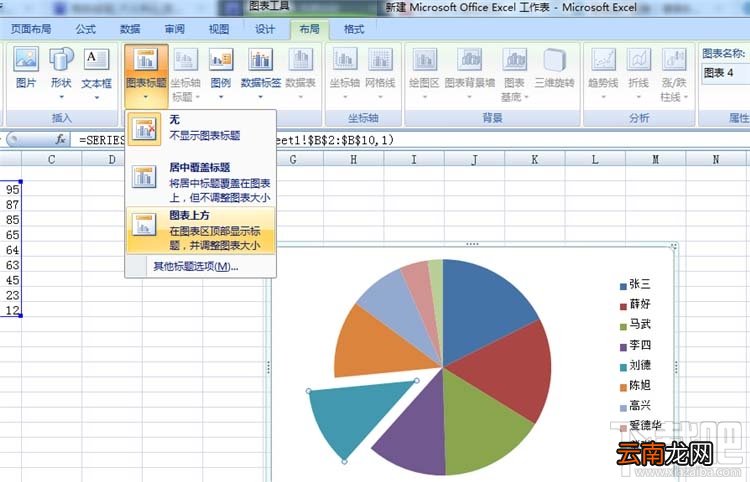Click the Axis Titles (坐标轴标题) icon
Viewport: 750px width, 482px height.
(x=186, y=59)
